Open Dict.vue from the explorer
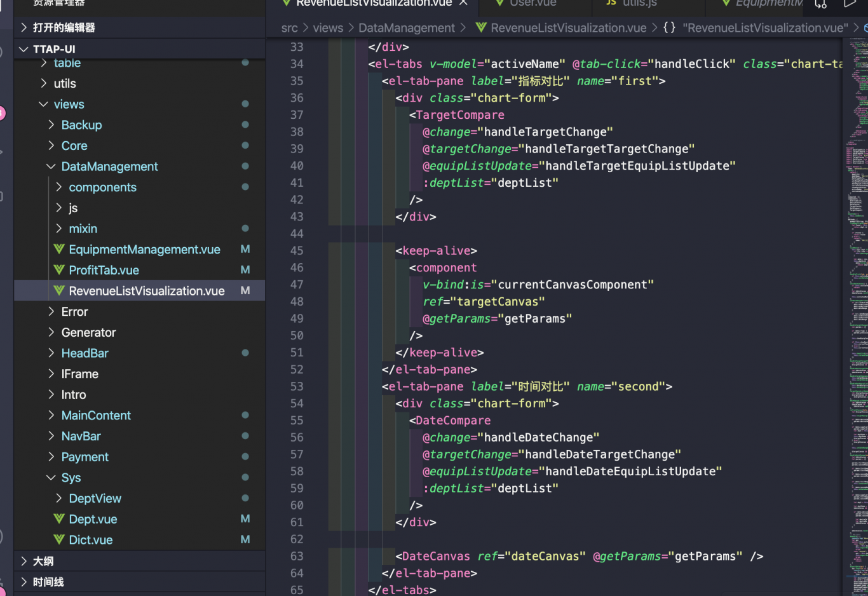This screenshot has height=596, width=868. 140,539
